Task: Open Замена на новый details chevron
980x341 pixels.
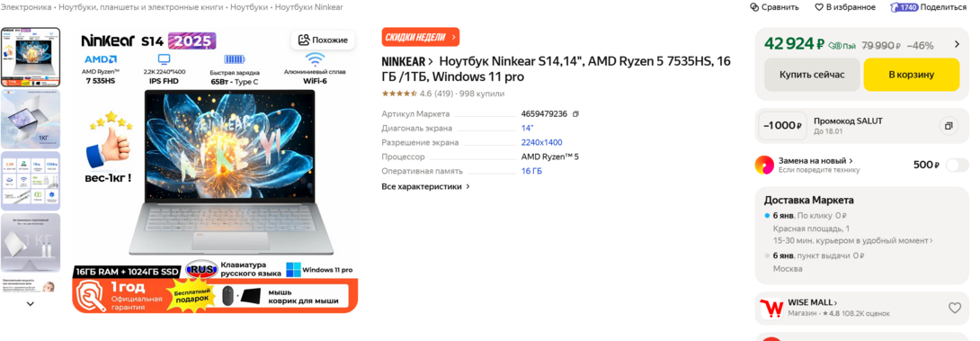Action: pyautogui.click(x=851, y=161)
